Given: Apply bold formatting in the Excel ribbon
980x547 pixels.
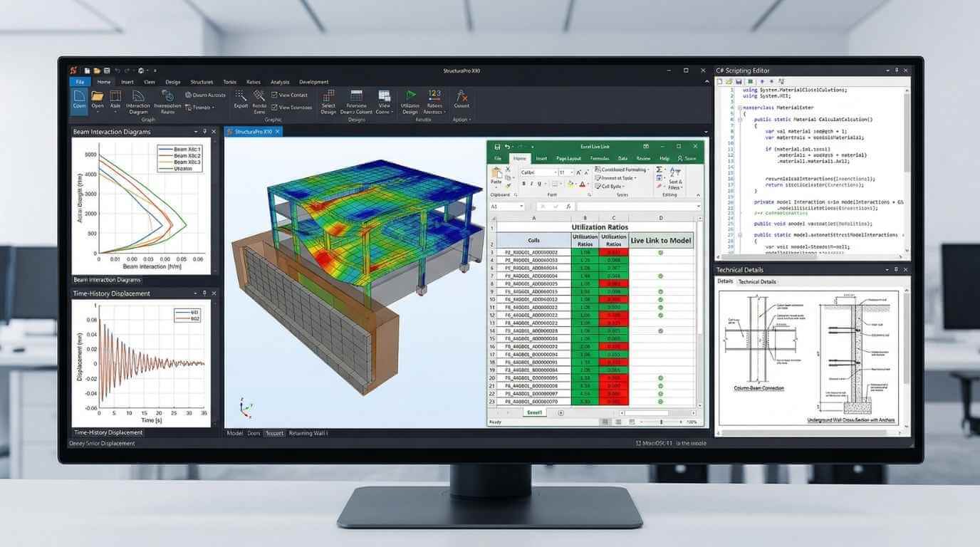Looking at the screenshot, I should (x=523, y=184).
